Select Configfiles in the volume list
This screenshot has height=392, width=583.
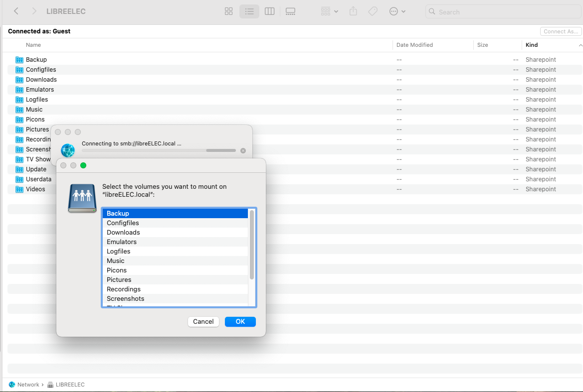coord(123,223)
